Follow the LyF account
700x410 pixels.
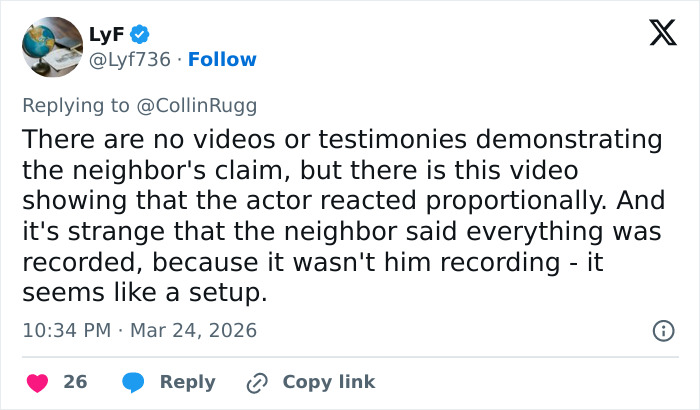point(223,59)
